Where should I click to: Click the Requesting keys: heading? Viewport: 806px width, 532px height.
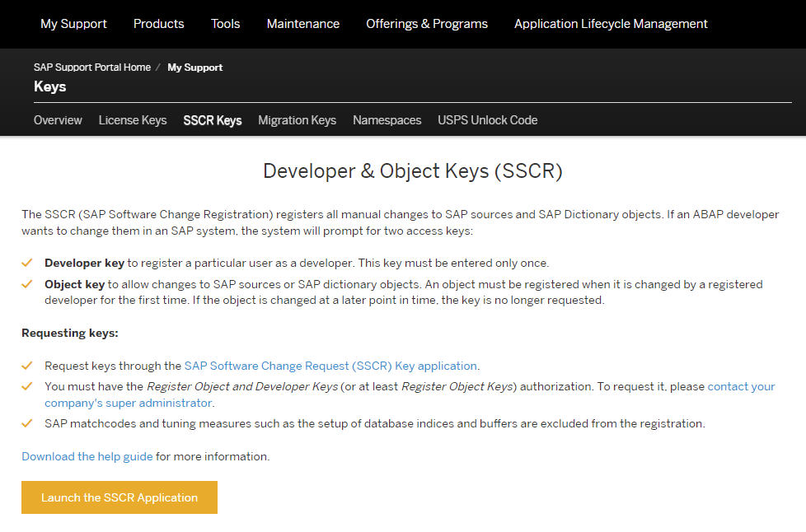tap(70, 333)
